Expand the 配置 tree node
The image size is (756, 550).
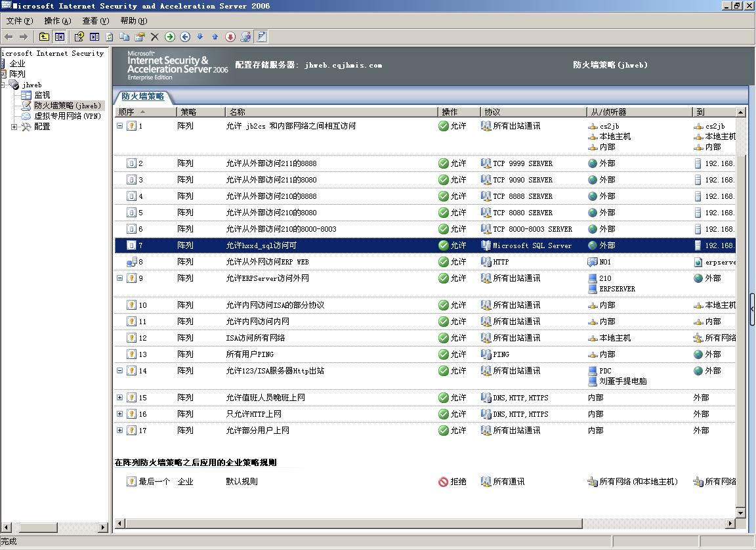[14, 127]
